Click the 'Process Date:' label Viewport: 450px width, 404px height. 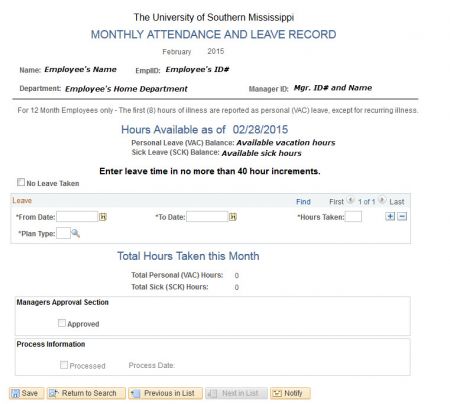coord(152,365)
